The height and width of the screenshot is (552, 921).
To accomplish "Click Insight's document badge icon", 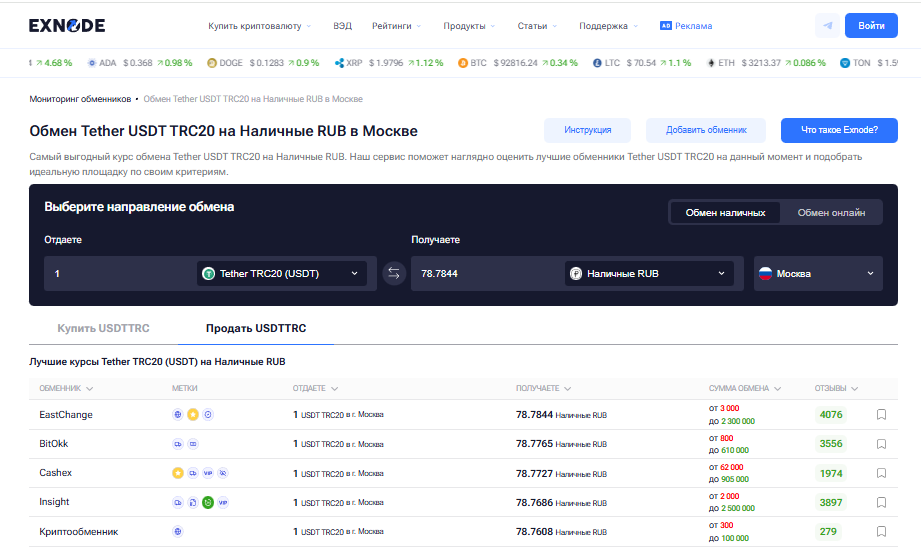I will tap(193, 502).
